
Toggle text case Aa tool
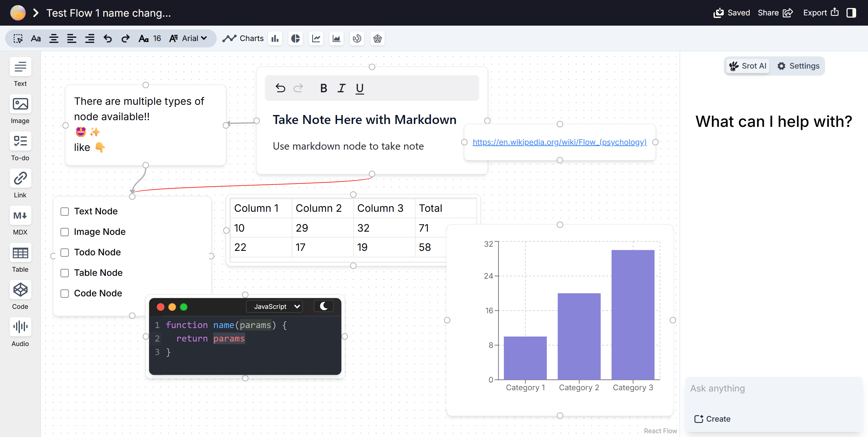click(x=36, y=38)
